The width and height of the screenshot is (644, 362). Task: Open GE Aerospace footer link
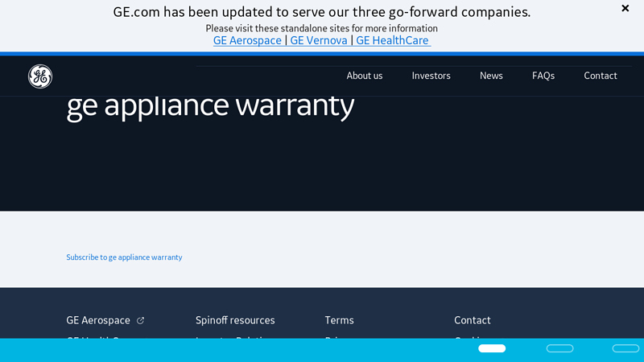click(98, 320)
